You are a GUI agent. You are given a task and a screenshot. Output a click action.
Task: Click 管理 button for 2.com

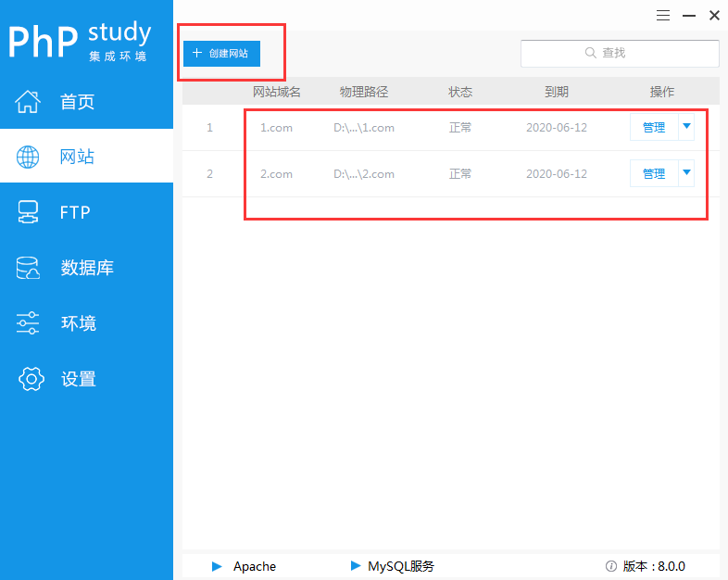tap(654, 173)
